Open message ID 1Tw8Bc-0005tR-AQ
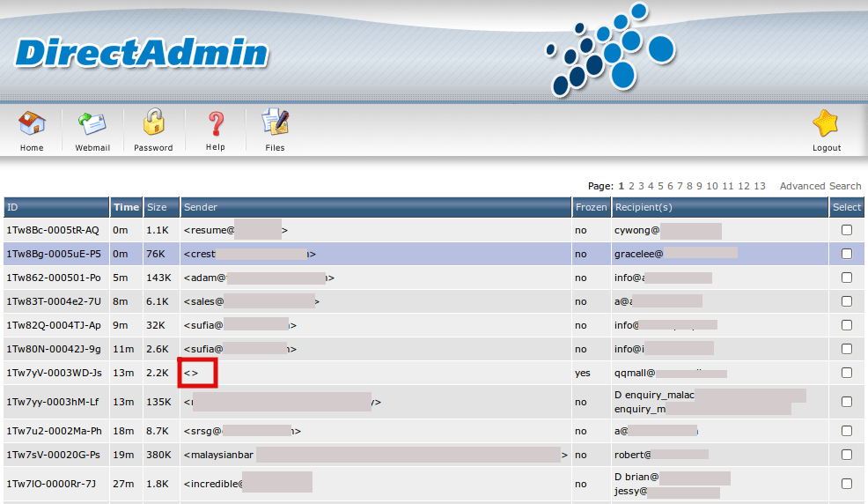Screen dimensions: 868x504 point(53,230)
